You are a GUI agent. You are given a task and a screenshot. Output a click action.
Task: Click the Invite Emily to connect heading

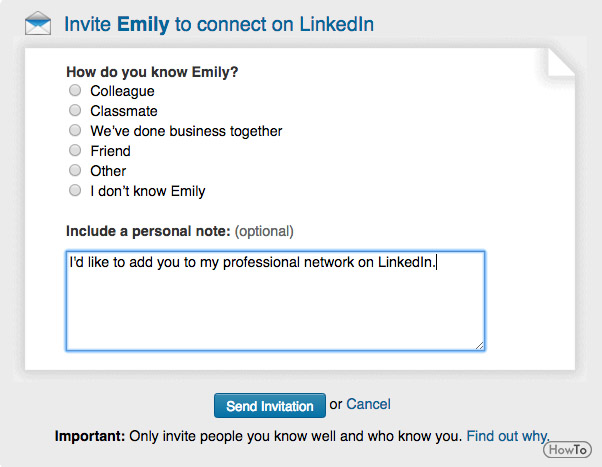[x=219, y=24]
